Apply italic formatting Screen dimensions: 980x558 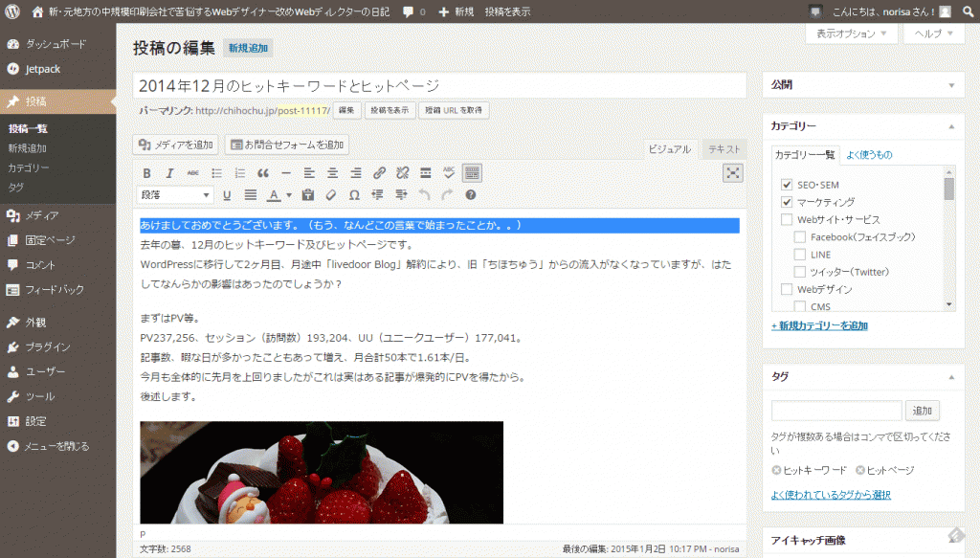click(168, 173)
